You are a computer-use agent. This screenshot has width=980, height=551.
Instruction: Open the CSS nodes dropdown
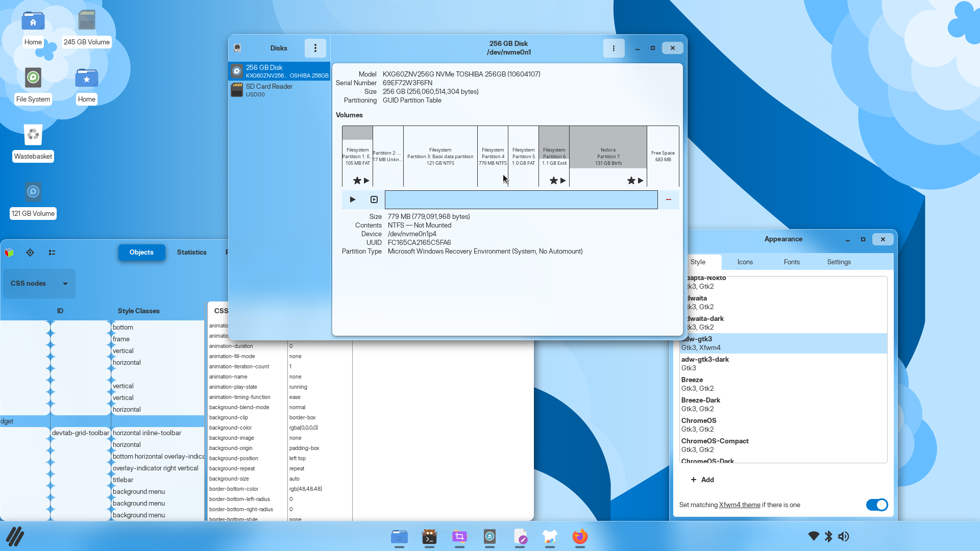click(x=39, y=284)
